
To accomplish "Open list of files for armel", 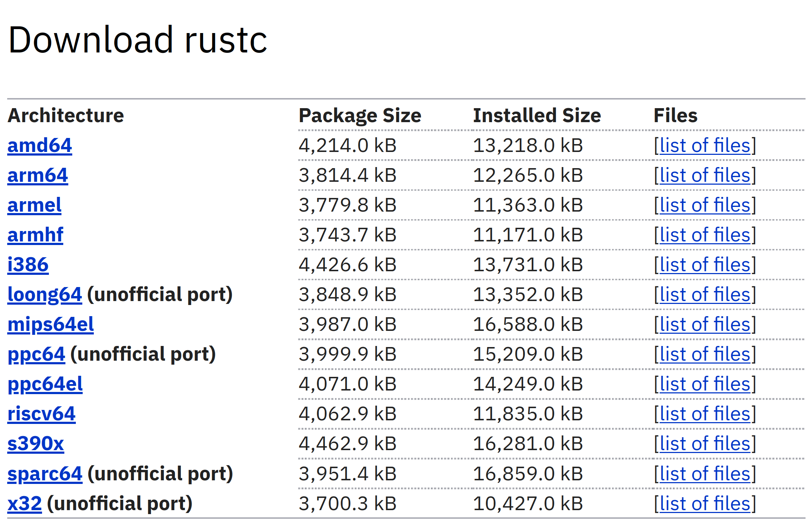I will tap(705, 205).
